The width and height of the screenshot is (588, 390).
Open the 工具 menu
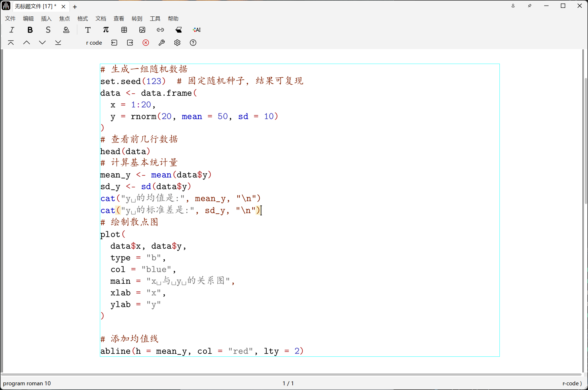(155, 19)
